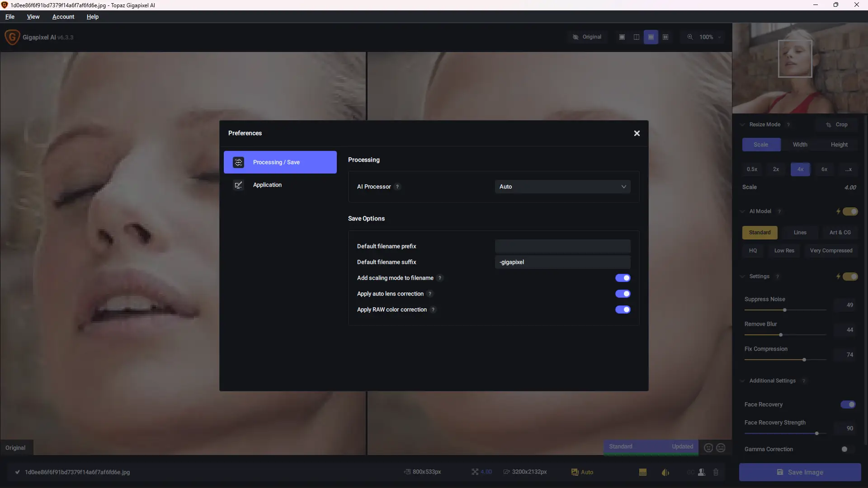Collapse the Resize Mode section
Image resolution: width=868 pixels, height=488 pixels.
click(x=742, y=125)
